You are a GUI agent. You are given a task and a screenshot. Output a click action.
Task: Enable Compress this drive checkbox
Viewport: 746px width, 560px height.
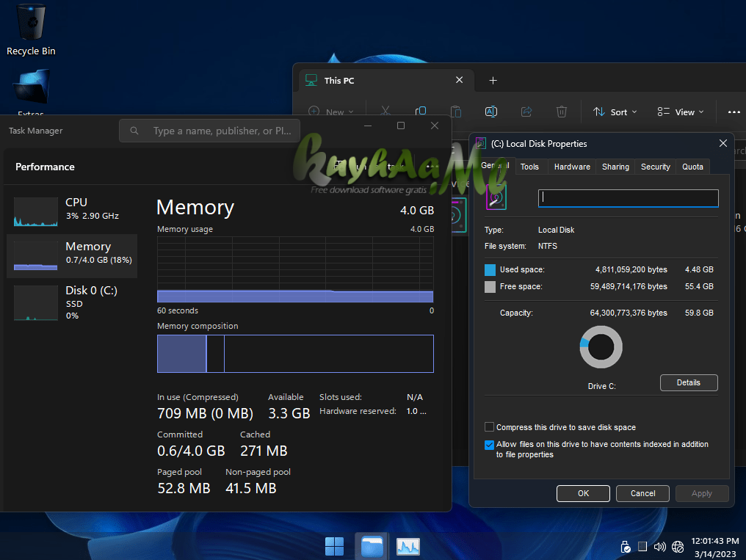coord(489,427)
